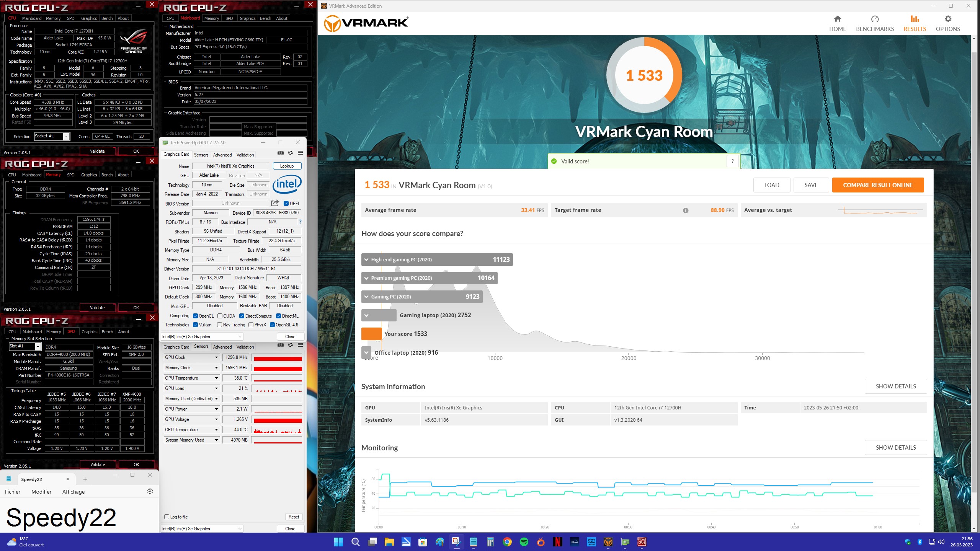
Task: Open Notepad settings gear
Action: [x=150, y=491]
